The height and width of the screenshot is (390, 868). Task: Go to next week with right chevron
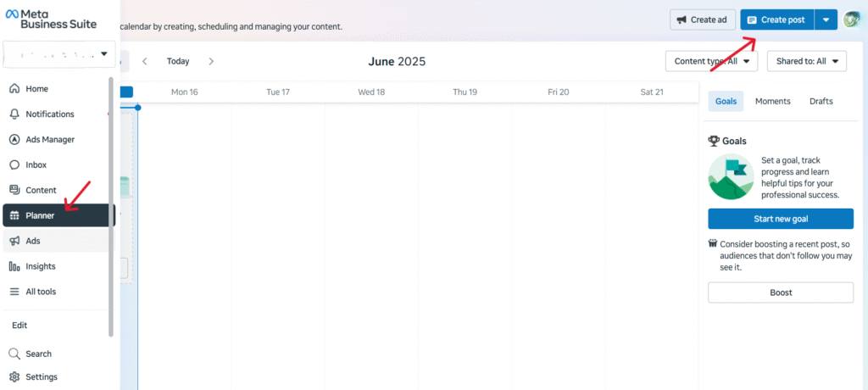point(211,61)
